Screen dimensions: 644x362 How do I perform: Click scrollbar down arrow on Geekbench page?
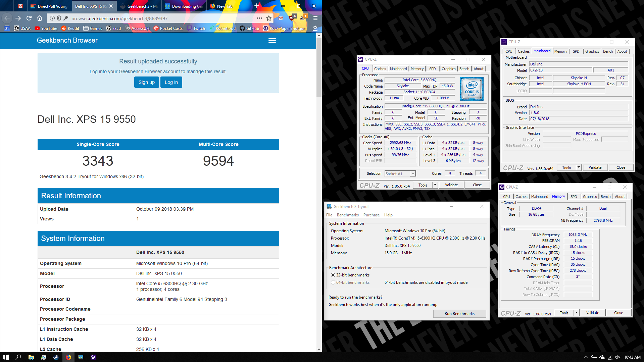pos(319,349)
